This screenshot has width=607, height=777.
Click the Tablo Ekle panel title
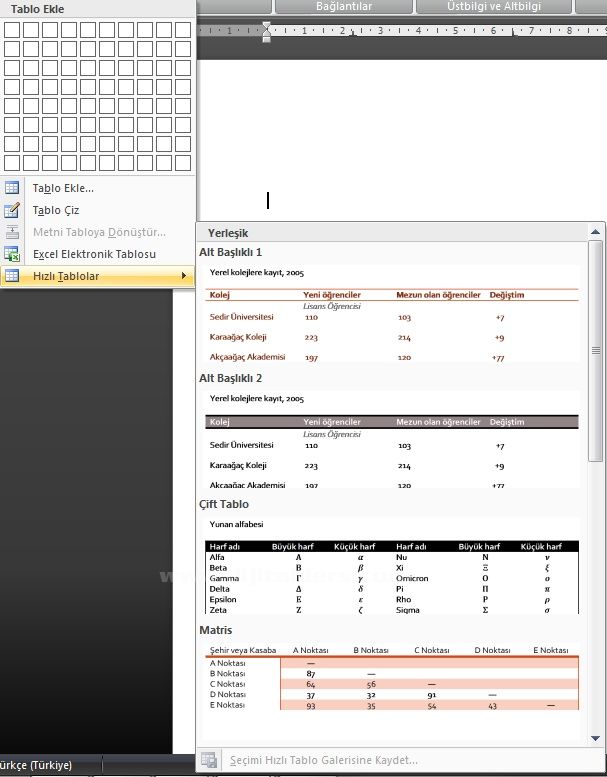coord(37,9)
